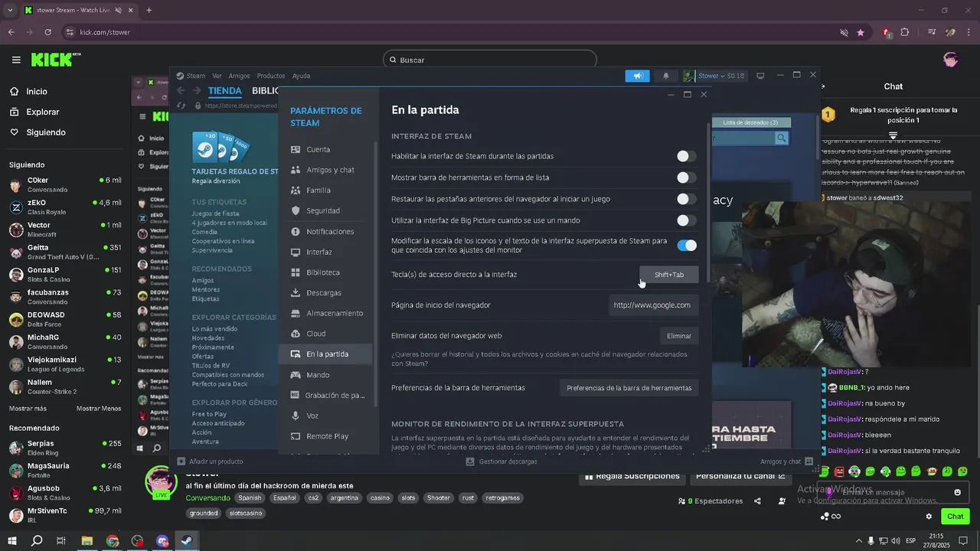Open the Amigos menu in Steam

[x=239, y=76]
